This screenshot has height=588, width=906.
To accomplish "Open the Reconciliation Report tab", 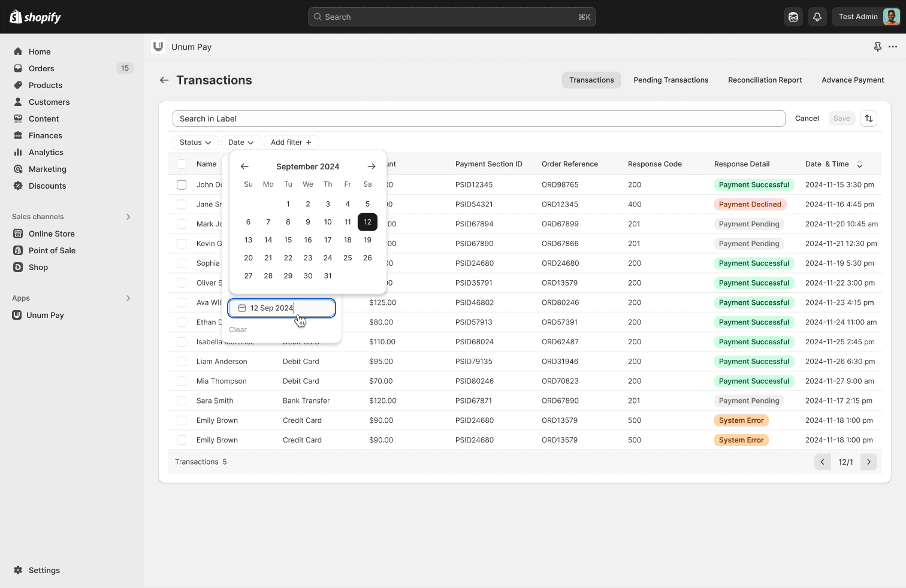I will (765, 80).
